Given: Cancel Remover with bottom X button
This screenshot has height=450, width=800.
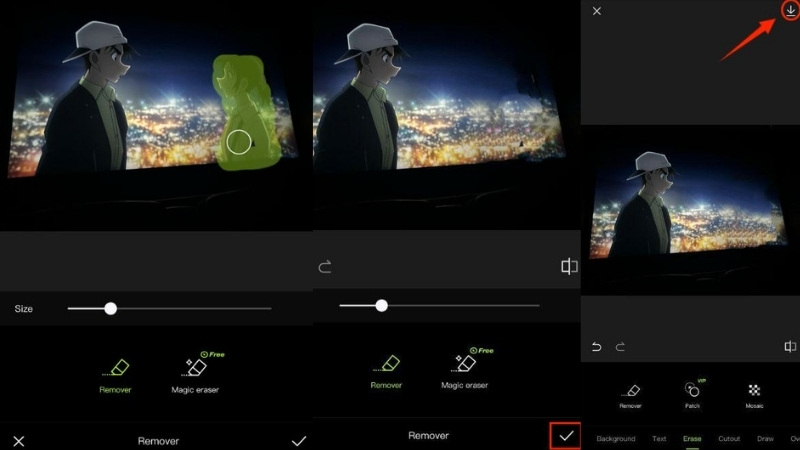Looking at the screenshot, I should 18,440.
